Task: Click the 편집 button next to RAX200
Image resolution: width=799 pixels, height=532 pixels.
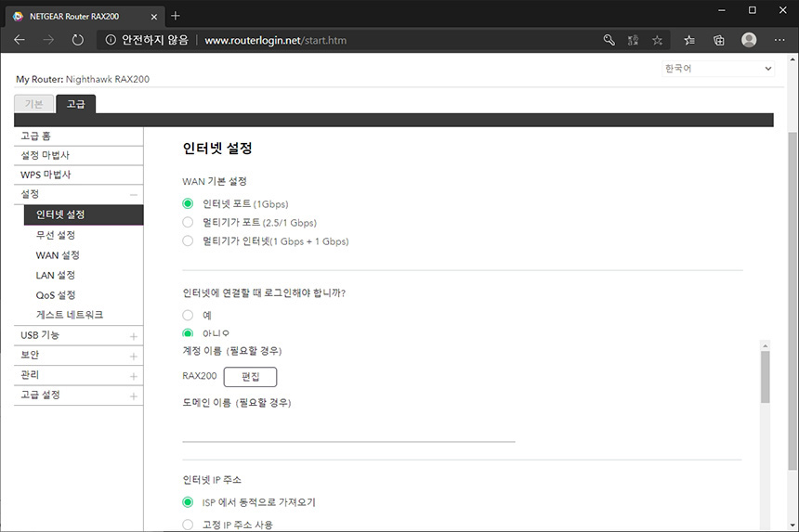Action: click(250, 377)
